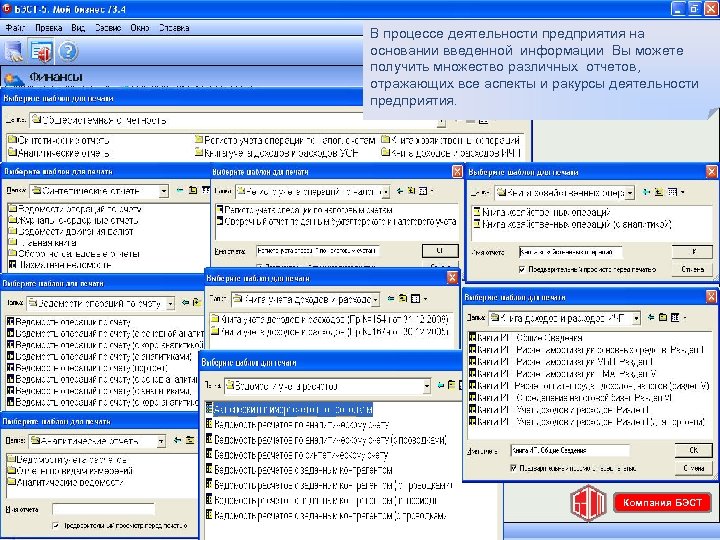Click back arrow in Книга доходов и расходов ИЧП dialog
This screenshot has width=720, height=540.
(x=651, y=317)
